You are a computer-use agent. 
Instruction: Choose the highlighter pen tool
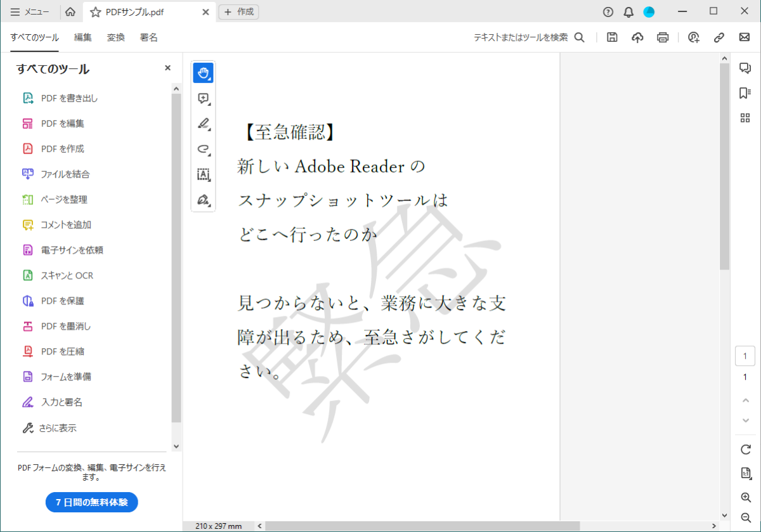click(203, 124)
